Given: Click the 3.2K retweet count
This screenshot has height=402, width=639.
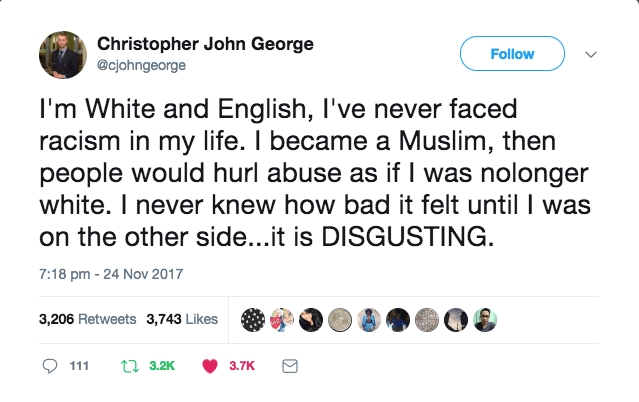Looking at the screenshot, I should 160,366.
